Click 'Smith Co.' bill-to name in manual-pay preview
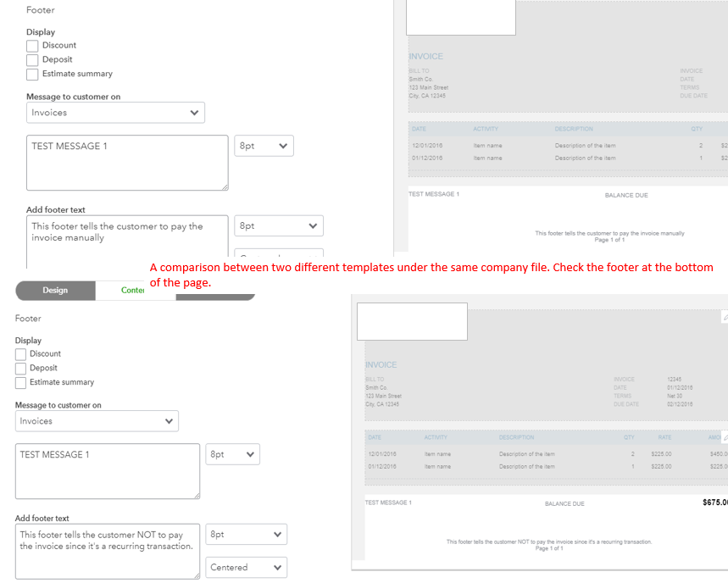Image resolution: width=728 pixels, height=583 pixels. (420, 80)
